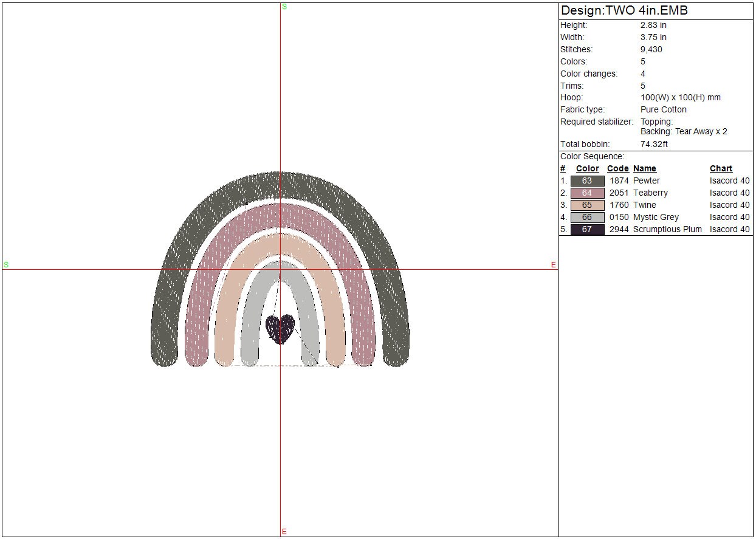Choose the Mystic Grey swatch numbered 66

(587, 218)
